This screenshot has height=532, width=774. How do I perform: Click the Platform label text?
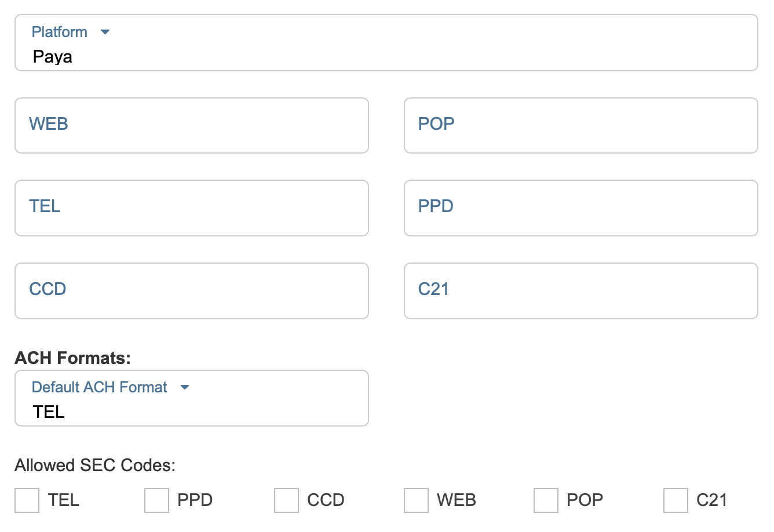(x=59, y=32)
